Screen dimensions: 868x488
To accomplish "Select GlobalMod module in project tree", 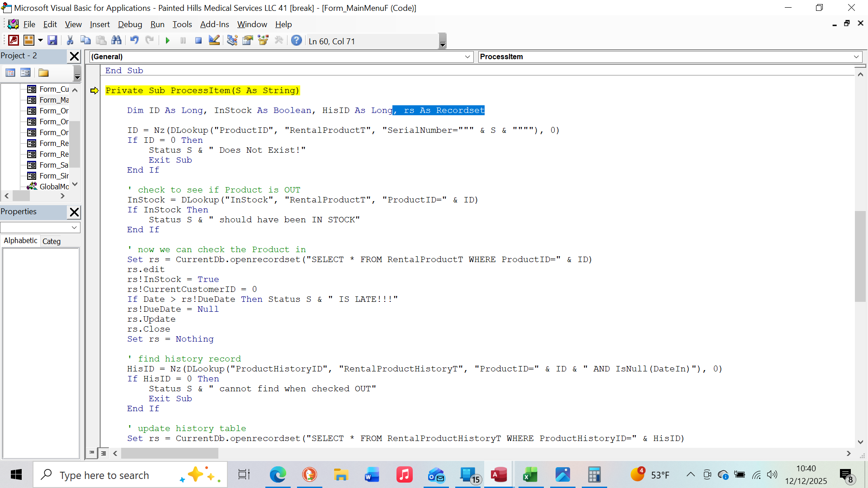I will pyautogui.click(x=54, y=187).
